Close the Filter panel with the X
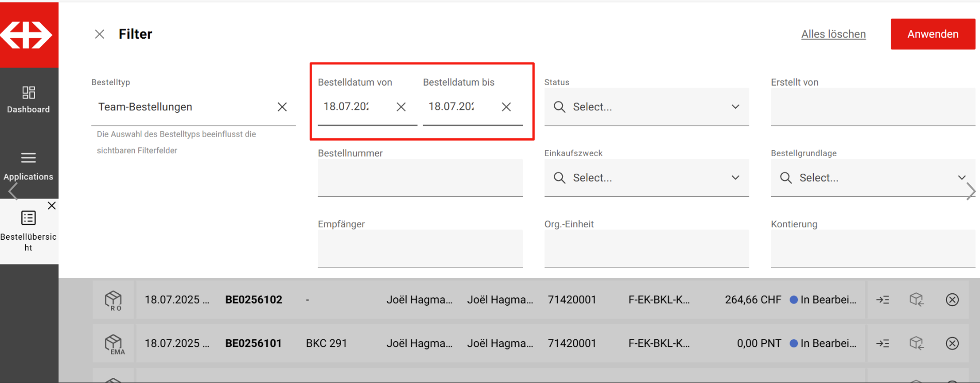Image resolution: width=980 pixels, height=383 pixels. (100, 34)
